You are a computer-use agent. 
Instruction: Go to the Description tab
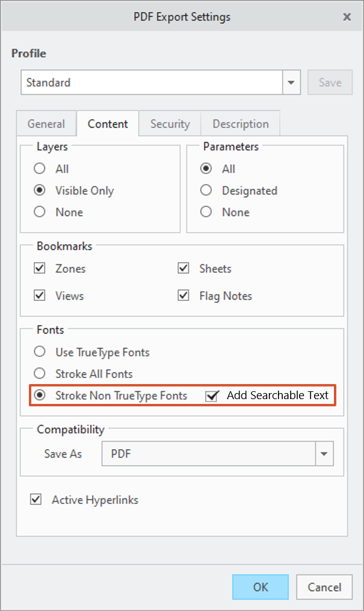pyautogui.click(x=241, y=124)
